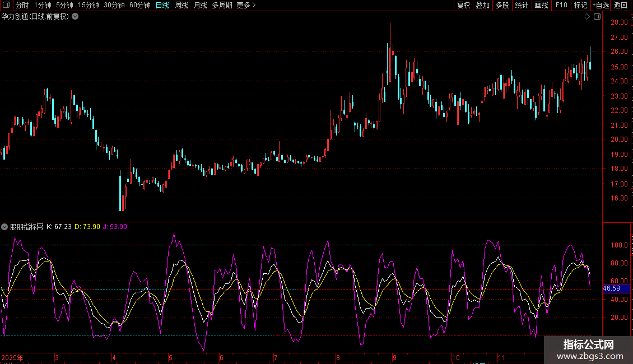Open the 统计 statistics tool
This screenshot has width=633, height=364.
[x=522, y=6]
